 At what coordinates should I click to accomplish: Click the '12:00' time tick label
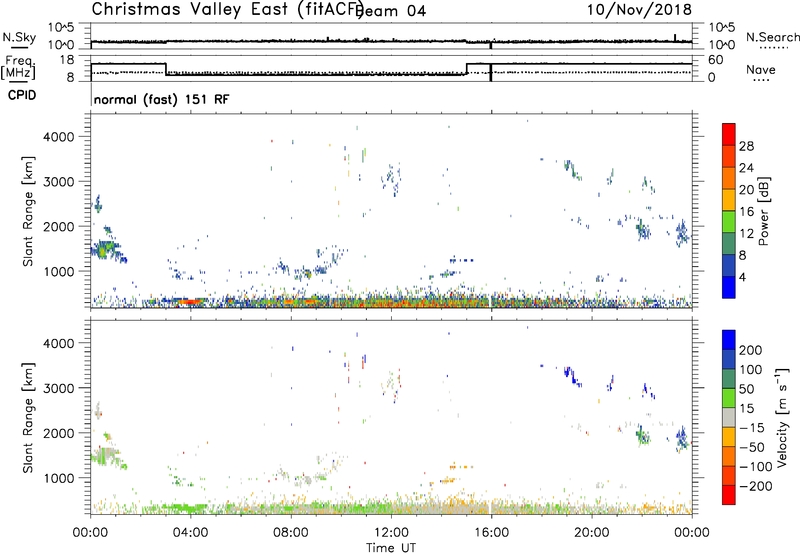click(x=391, y=533)
